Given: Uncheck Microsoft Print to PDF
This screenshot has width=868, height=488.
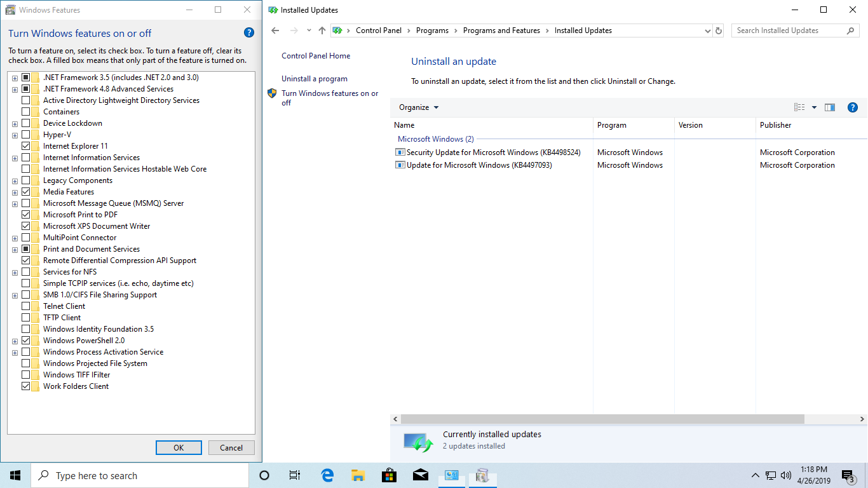Looking at the screenshot, I should (26, 215).
